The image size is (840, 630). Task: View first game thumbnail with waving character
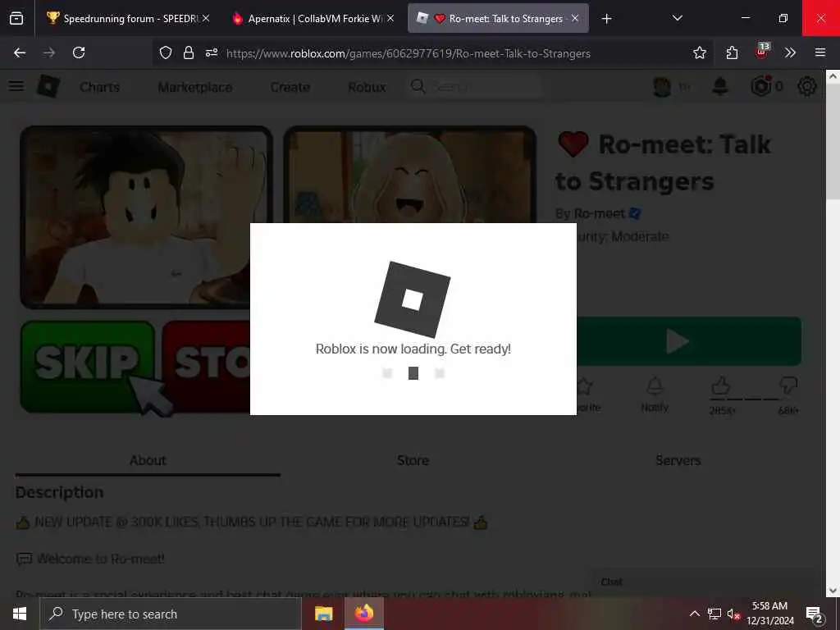coord(146,217)
